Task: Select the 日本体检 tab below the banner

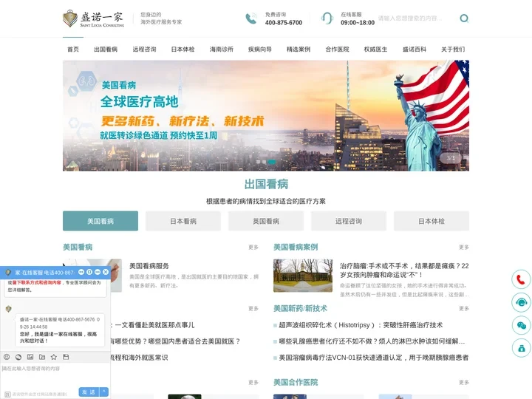Action: click(432, 221)
